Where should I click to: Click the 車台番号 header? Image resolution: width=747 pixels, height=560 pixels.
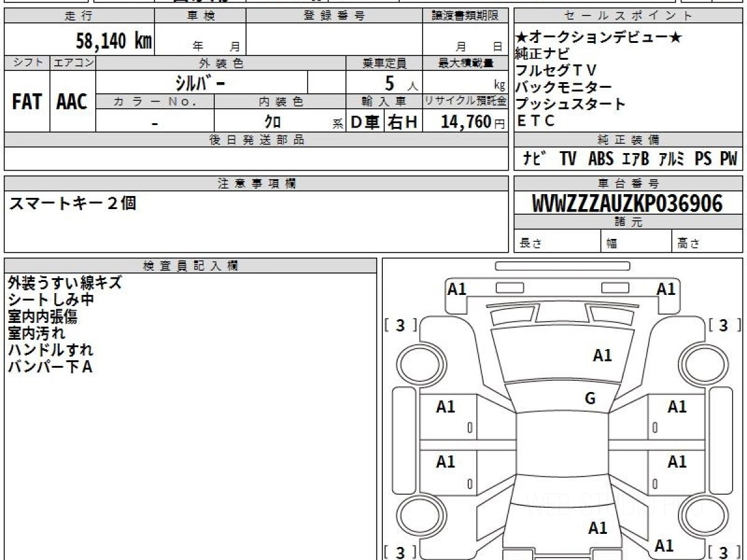(x=629, y=184)
